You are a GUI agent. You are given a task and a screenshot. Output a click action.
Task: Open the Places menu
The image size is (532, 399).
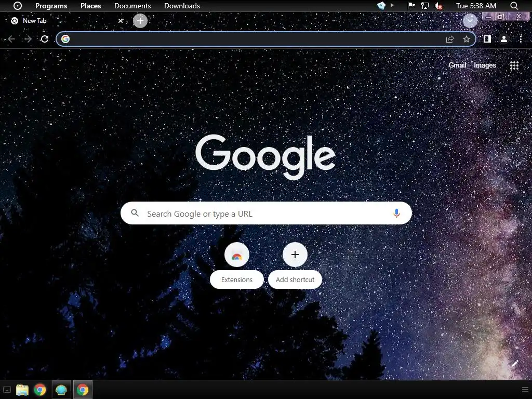pos(90,6)
